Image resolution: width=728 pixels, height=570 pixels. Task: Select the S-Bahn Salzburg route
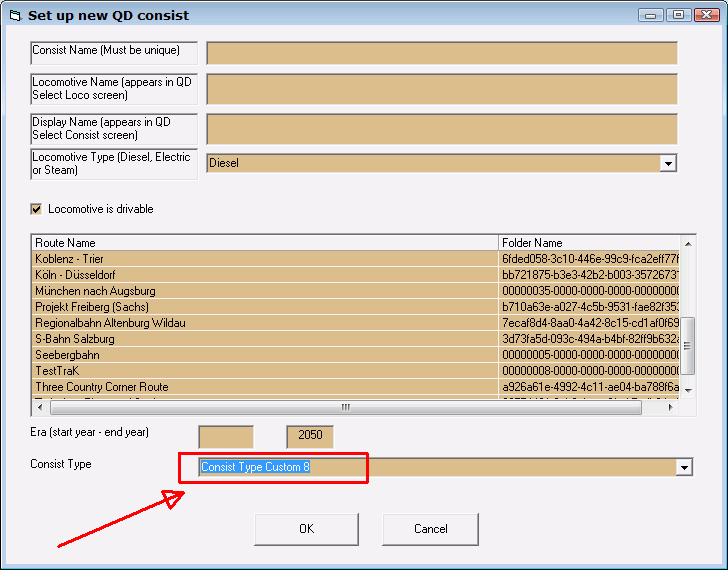(x=265, y=339)
